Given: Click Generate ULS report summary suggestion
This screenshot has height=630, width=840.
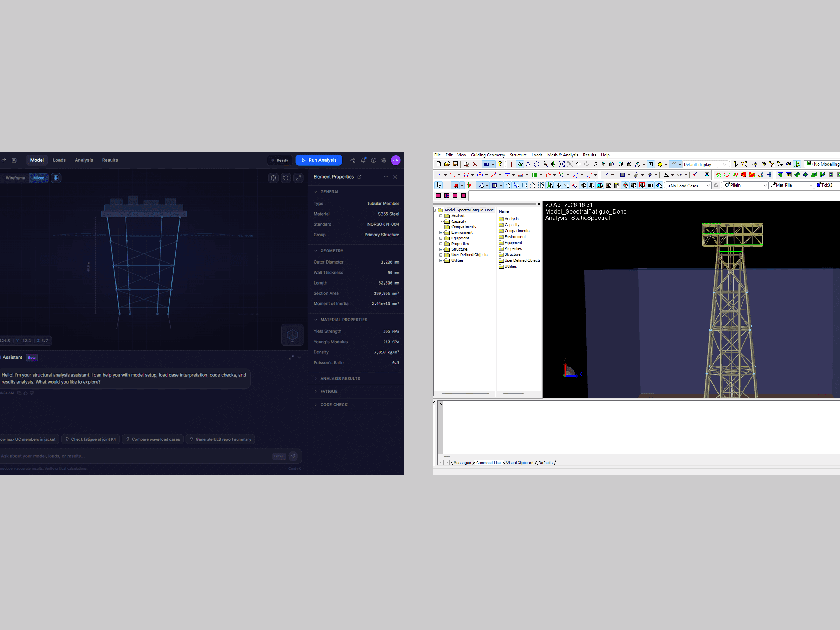Looking at the screenshot, I should [x=220, y=439].
